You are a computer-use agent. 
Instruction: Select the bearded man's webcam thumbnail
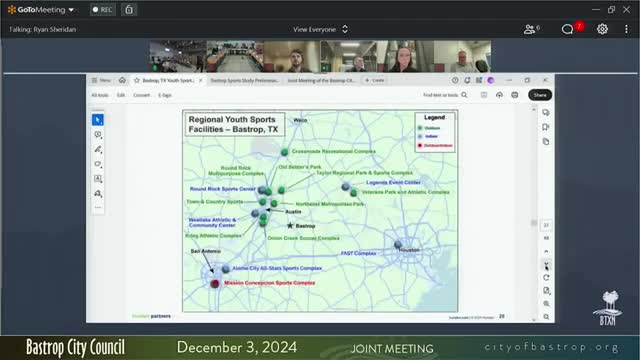[292, 56]
